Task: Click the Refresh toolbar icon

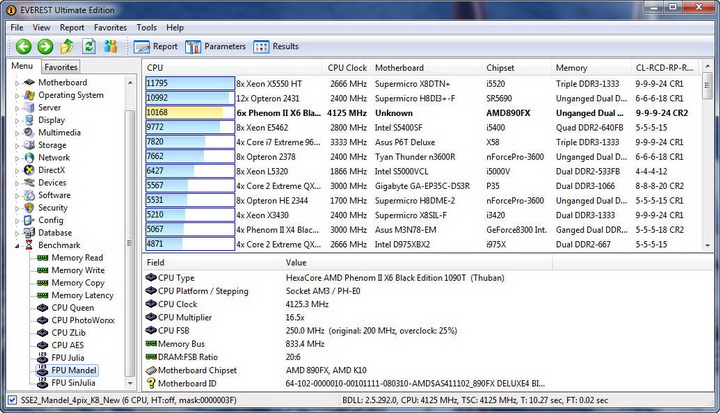Action: [89, 46]
